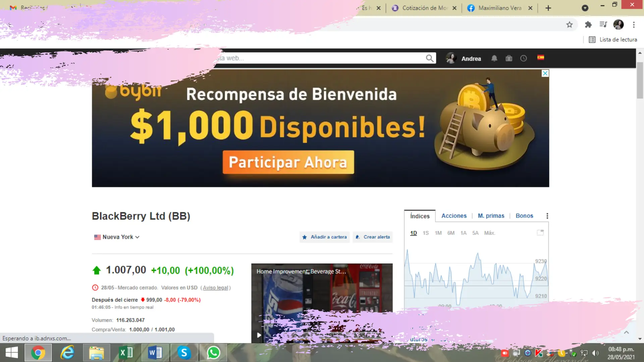
Task: Click the volume speaker tray icon
Action: point(595,353)
